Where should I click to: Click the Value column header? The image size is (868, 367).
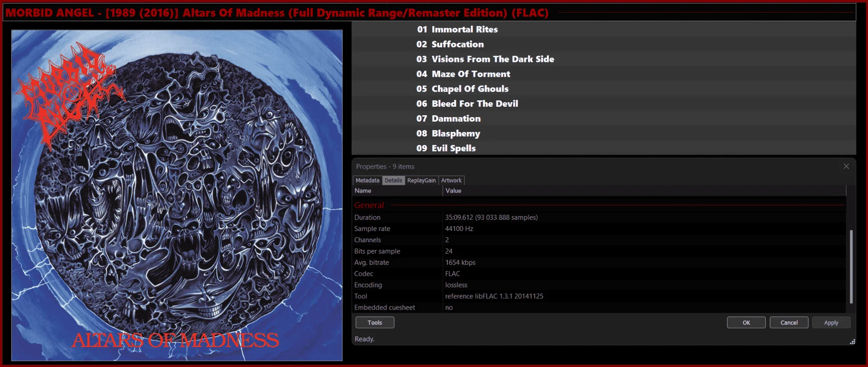coord(644,191)
